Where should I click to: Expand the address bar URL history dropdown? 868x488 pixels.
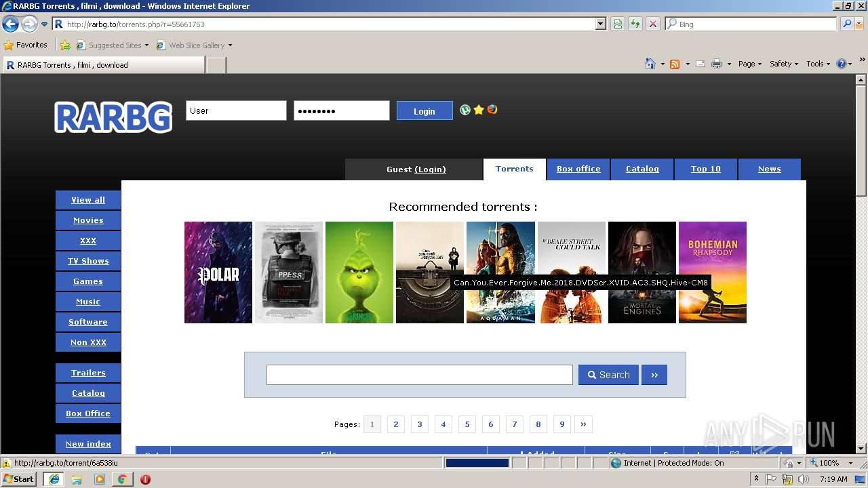tap(600, 24)
